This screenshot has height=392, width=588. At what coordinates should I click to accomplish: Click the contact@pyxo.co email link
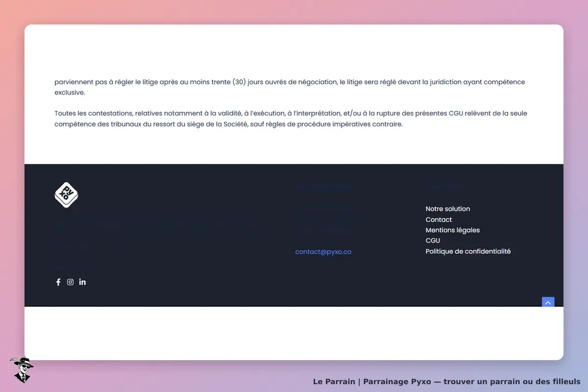pos(323,252)
